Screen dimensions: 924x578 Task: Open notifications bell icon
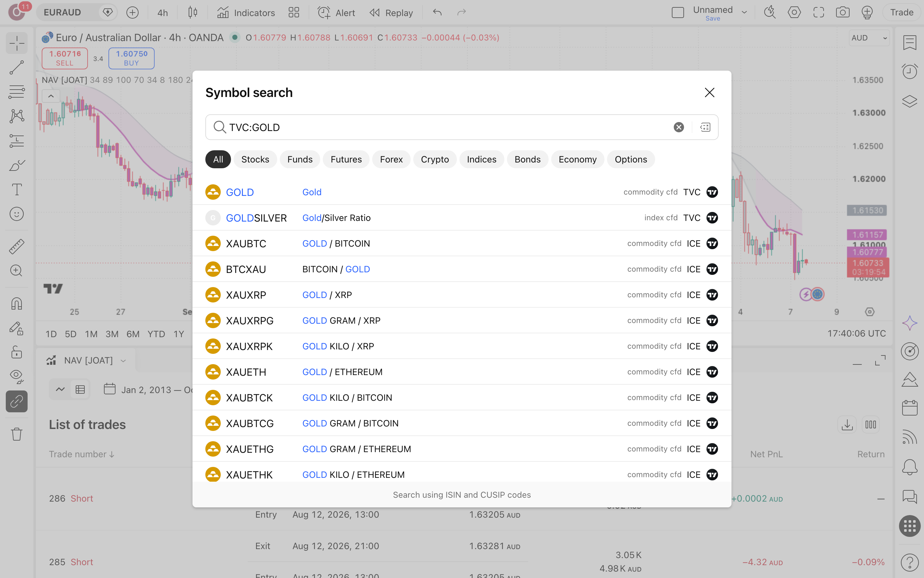tap(910, 467)
